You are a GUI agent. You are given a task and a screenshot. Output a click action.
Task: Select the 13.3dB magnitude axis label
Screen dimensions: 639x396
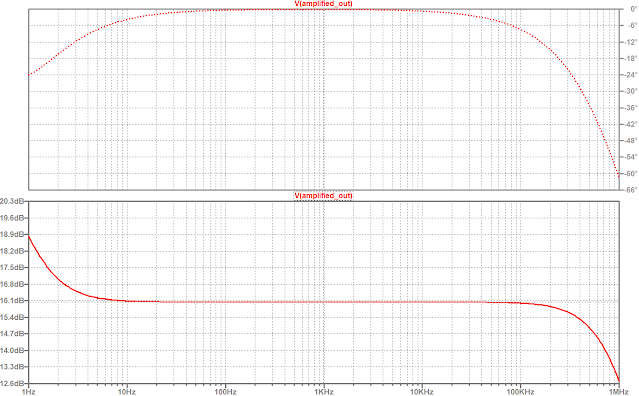[x=12, y=367]
